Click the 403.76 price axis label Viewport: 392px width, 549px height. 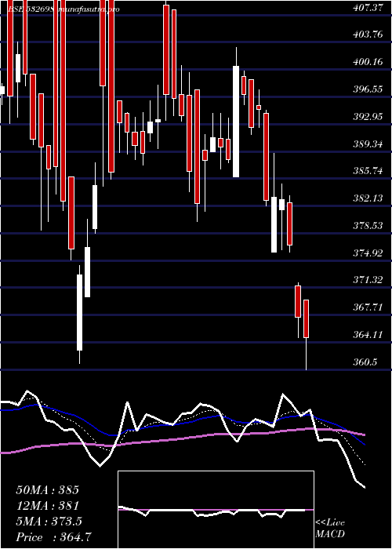369,35
